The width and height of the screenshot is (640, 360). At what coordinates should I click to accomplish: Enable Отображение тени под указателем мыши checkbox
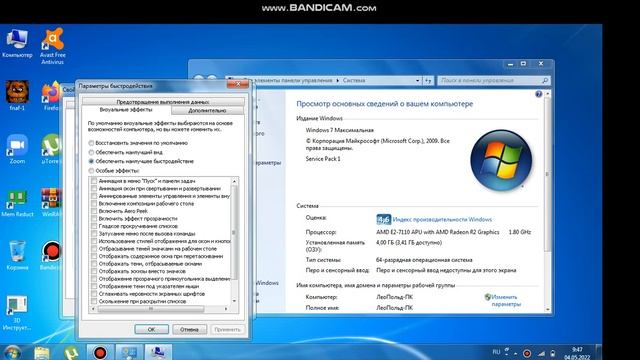click(94, 287)
